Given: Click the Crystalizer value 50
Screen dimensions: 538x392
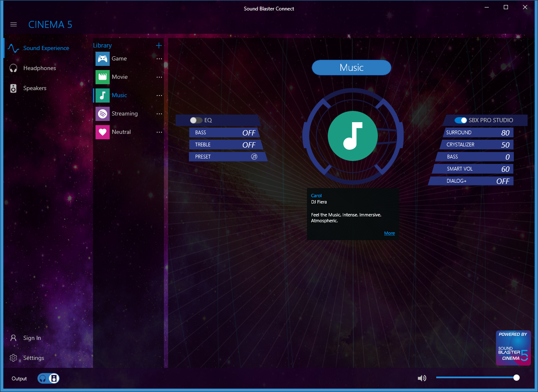Looking at the screenshot, I should [x=505, y=145].
